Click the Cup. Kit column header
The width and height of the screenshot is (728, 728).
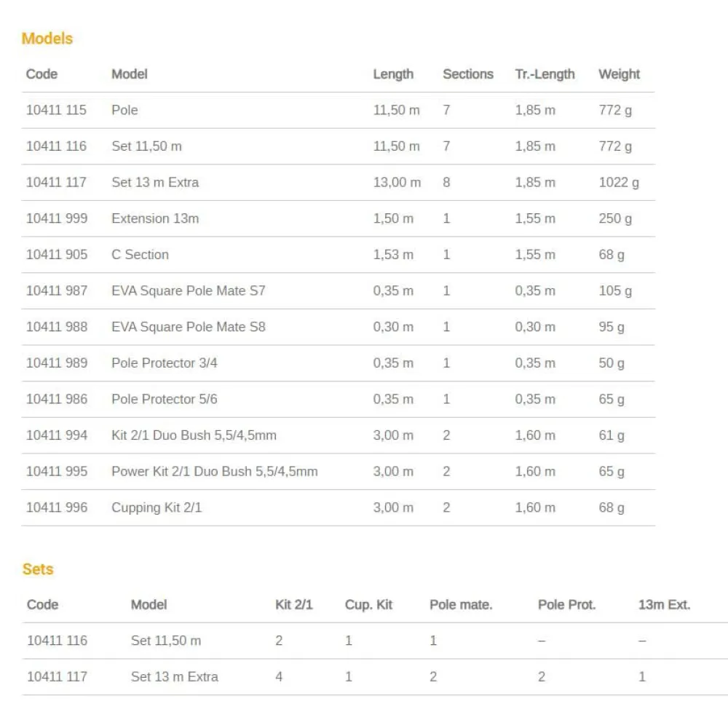[x=368, y=605]
